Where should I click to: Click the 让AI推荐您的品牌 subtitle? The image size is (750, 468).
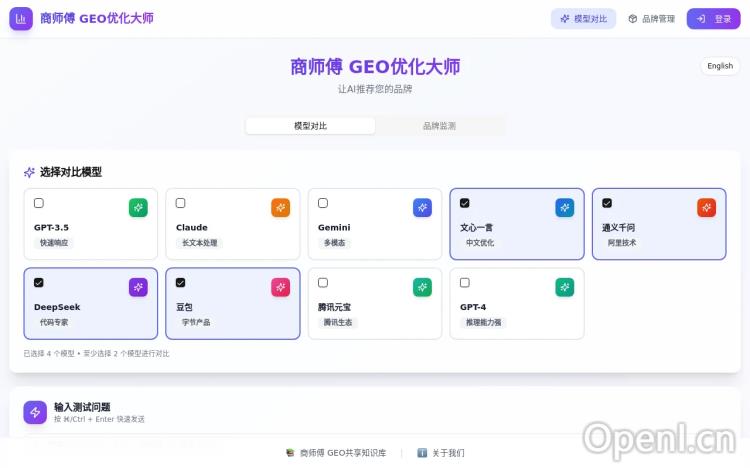(x=375, y=89)
